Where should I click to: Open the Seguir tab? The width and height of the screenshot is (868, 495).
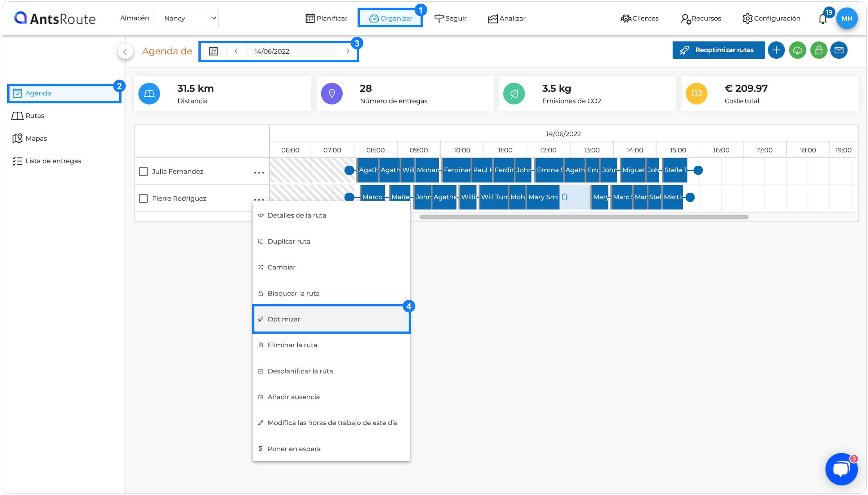(450, 18)
